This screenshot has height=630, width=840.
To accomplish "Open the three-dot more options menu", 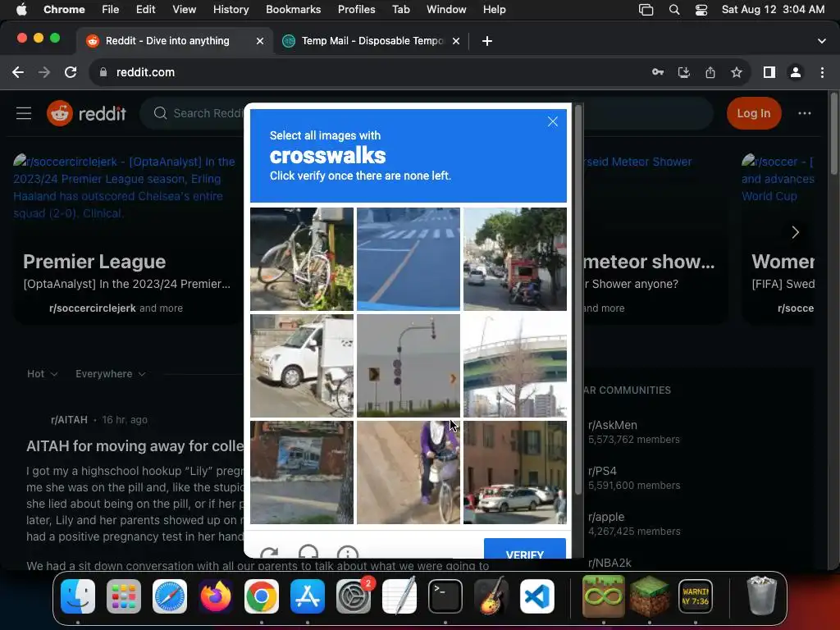I will (804, 113).
